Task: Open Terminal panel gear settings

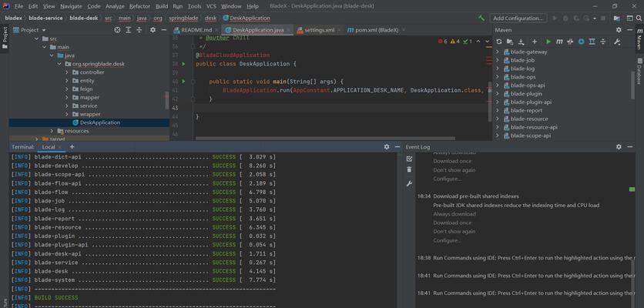Action: (x=387, y=146)
